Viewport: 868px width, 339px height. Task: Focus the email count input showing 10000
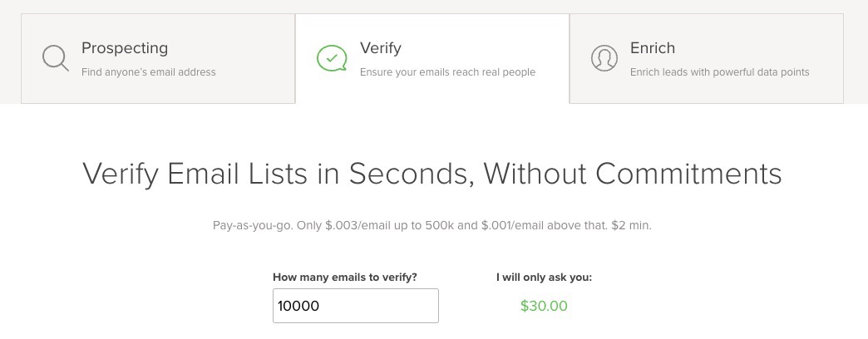click(x=355, y=306)
